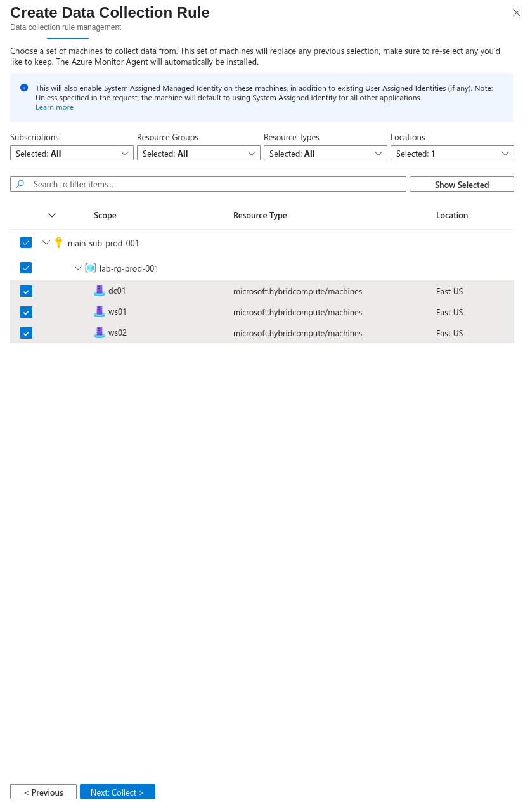Click the dc01 machine icon
530x812 pixels.
click(x=100, y=291)
